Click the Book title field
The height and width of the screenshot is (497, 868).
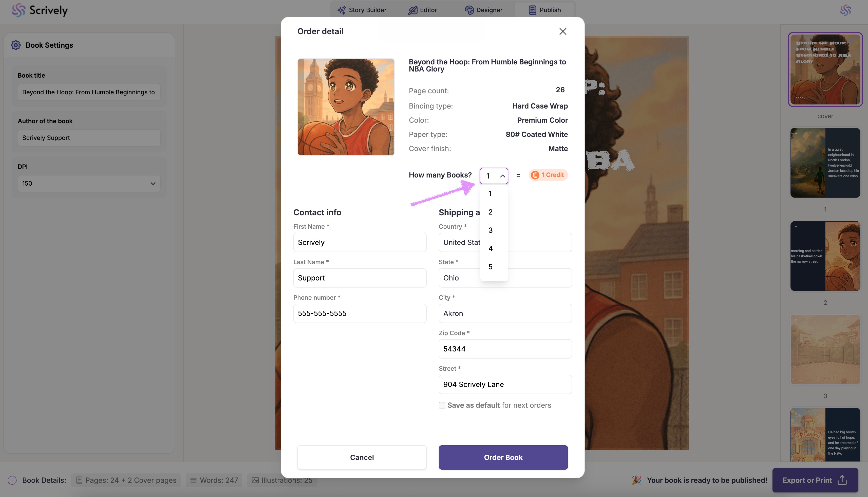(x=89, y=92)
